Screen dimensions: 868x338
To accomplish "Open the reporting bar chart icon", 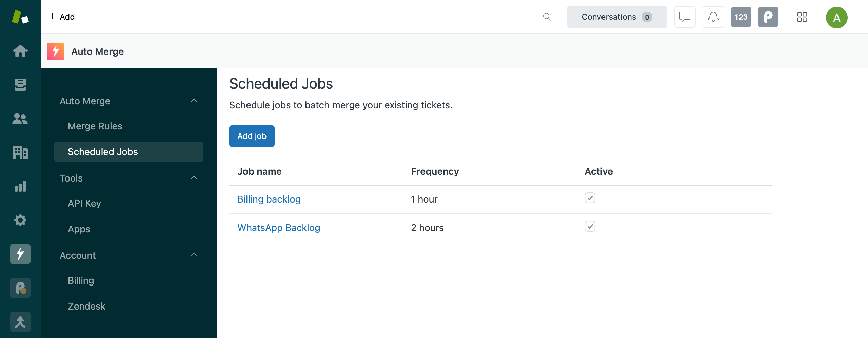I will click(20, 186).
